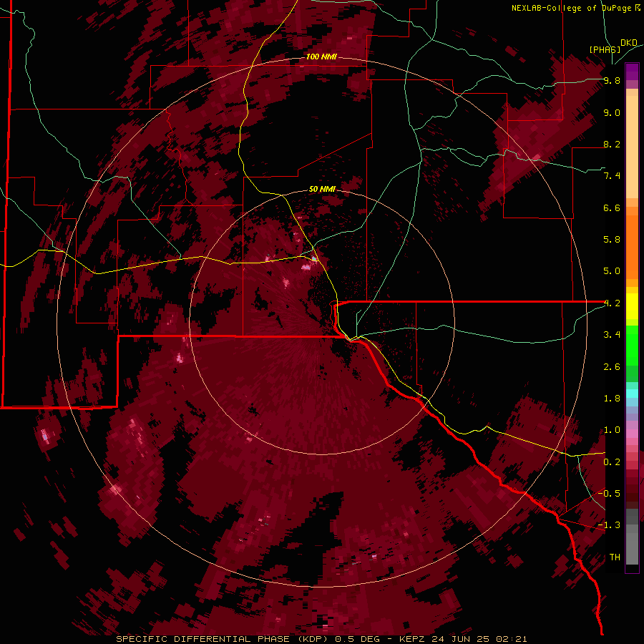The width and height of the screenshot is (644, 644).
Task: Click the -1.3 value on the color scale
Action: point(609,525)
